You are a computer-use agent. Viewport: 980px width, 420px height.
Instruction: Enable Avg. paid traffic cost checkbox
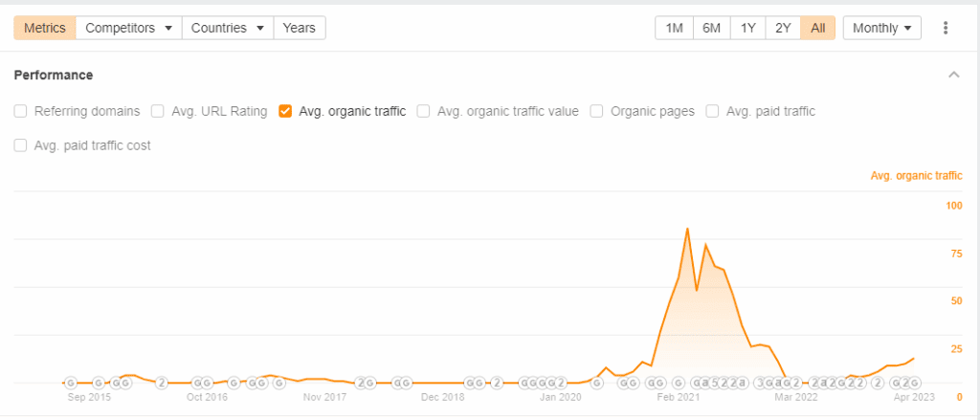[21, 145]
